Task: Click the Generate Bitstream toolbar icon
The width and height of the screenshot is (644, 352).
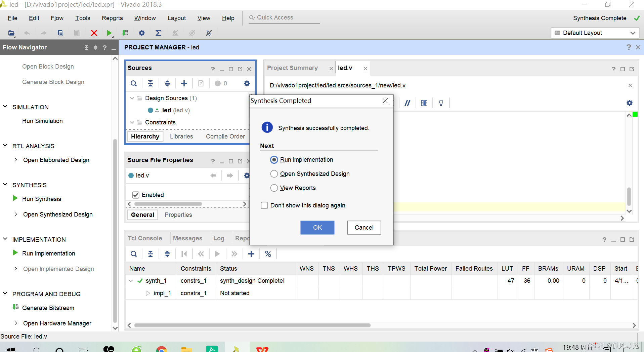Action: point(125,33)
